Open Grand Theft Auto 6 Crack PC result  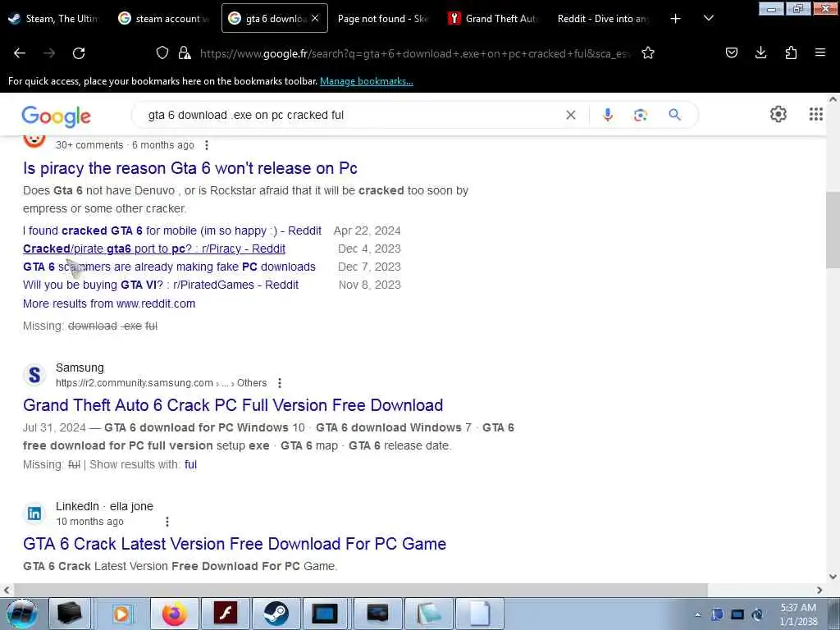233,405
